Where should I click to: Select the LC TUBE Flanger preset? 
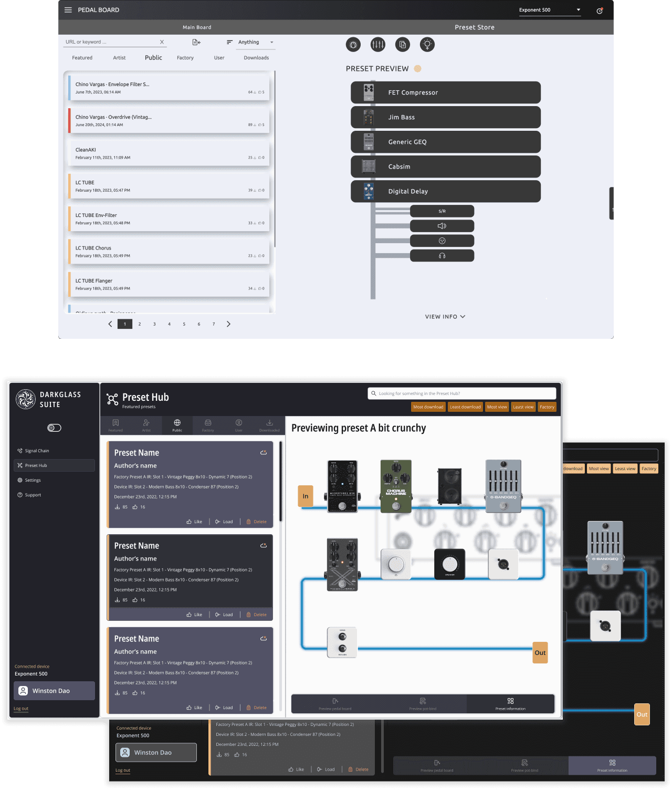[169, 284]
